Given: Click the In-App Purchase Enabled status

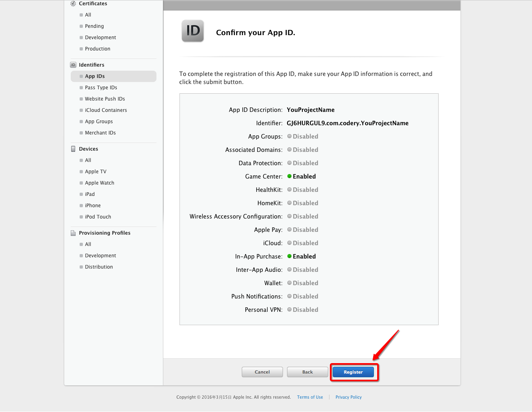Looking at the screenshot, I should pyautogui.click(x=302, y=256).
